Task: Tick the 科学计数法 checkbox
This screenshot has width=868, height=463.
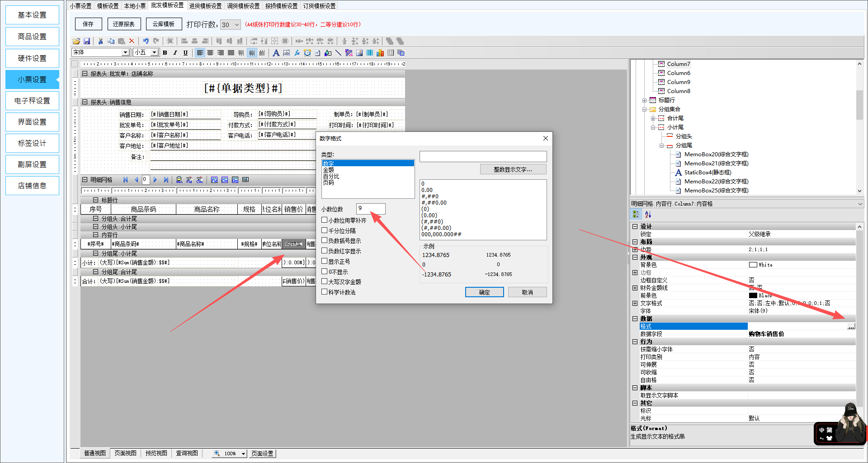Action: coord(324,292)
